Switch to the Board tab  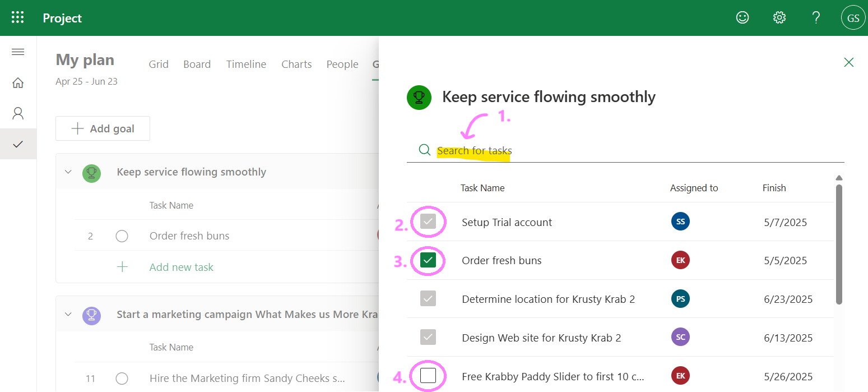point(197,64)
